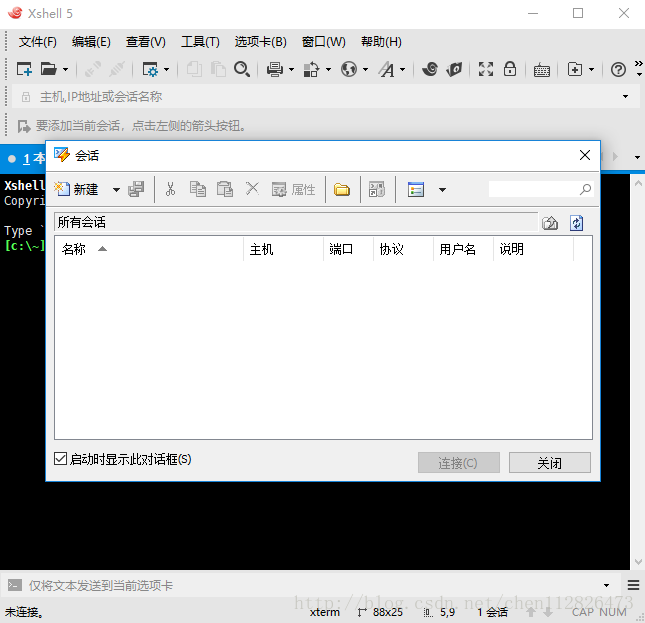Image resolution: width=645 pixels, height=623 pixels.
Task: Open the 选项卡(B) menu
Action: pos(260,42)
